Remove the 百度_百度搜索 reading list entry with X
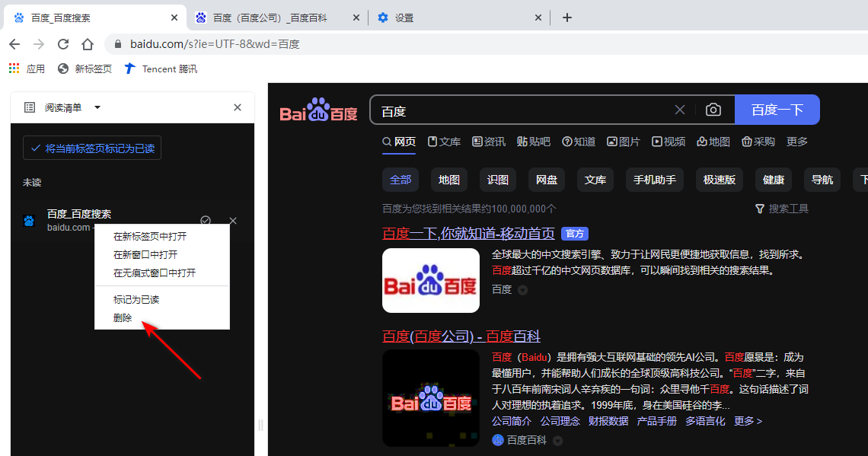This screenshot has height=456, width=868. pos(233,221)
